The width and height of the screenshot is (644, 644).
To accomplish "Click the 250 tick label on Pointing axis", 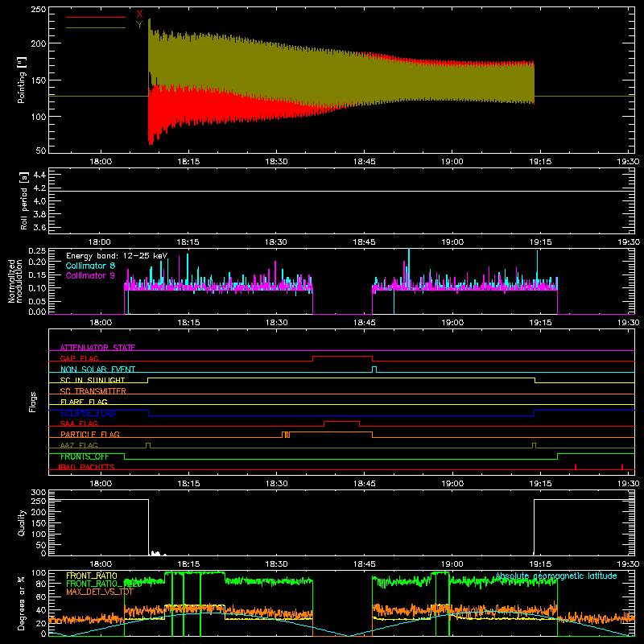I will point(38,10).
